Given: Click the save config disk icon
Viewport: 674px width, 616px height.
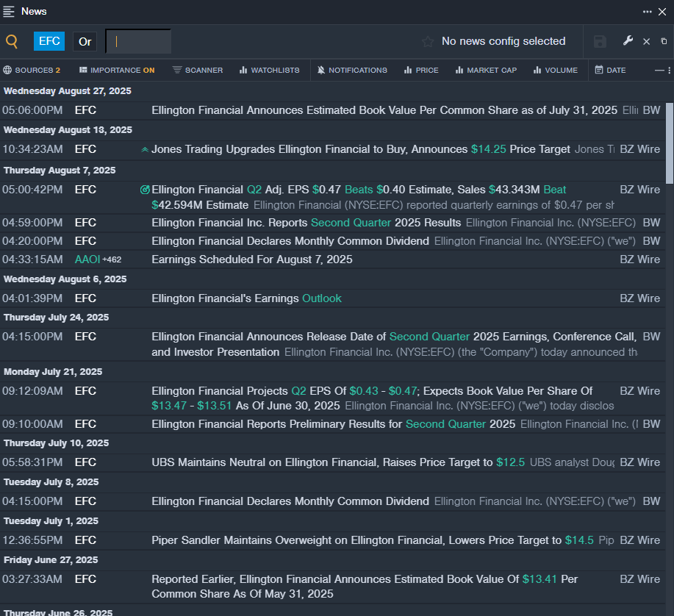Looking at the screenshot, I should [600, 41].
